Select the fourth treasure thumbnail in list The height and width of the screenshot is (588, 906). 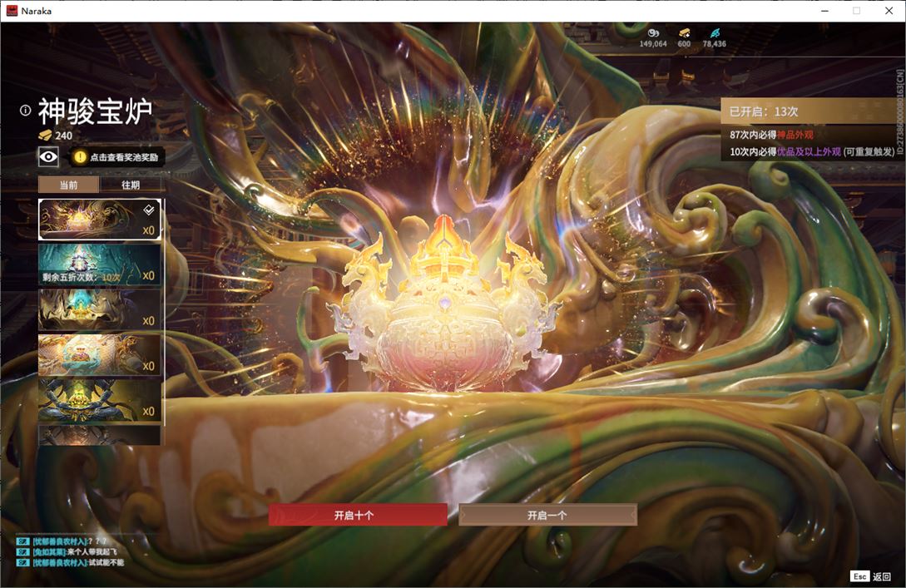pyautogui.click(x=99, y=354)
